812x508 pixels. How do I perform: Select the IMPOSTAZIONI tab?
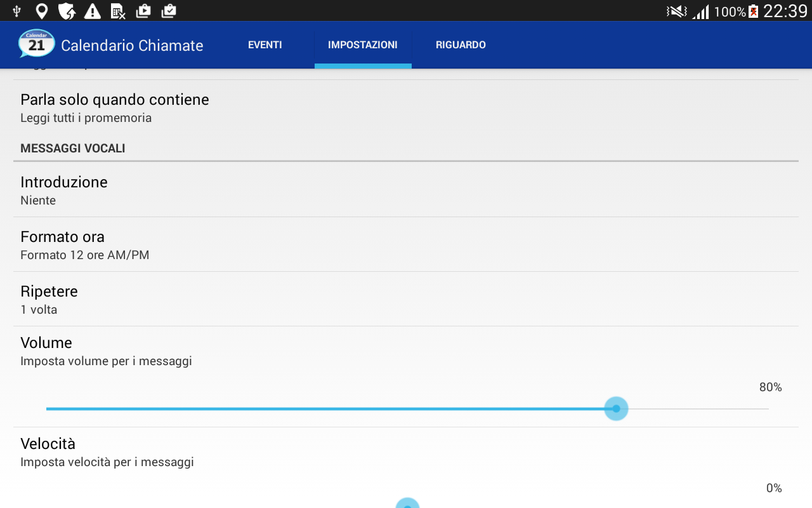point(363,45)
